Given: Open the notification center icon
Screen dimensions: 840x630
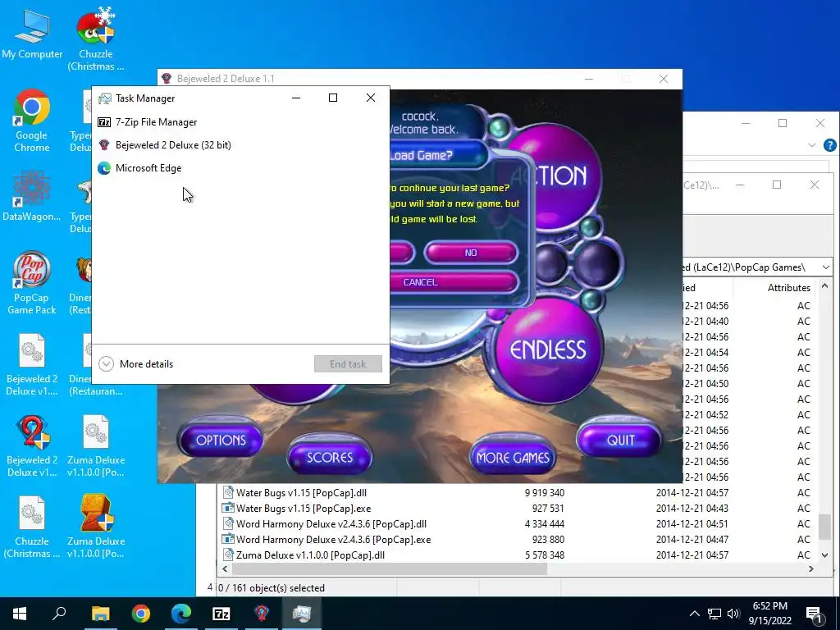Looking at the screenshot, I should (x=814, y=614).
